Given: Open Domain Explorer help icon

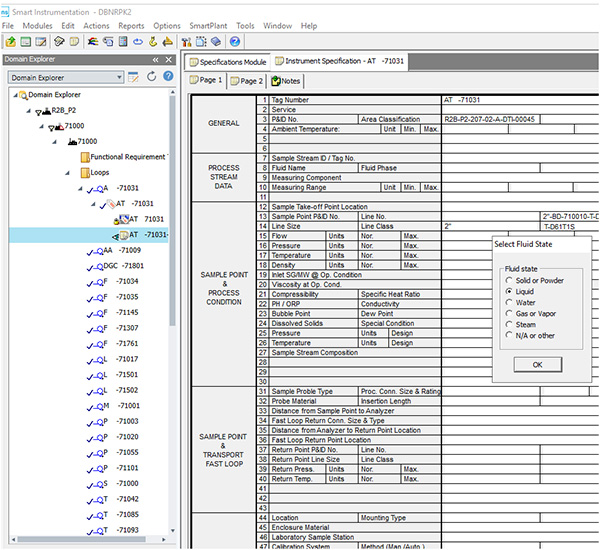Looking at the screenshot, I should click(168, 76).
